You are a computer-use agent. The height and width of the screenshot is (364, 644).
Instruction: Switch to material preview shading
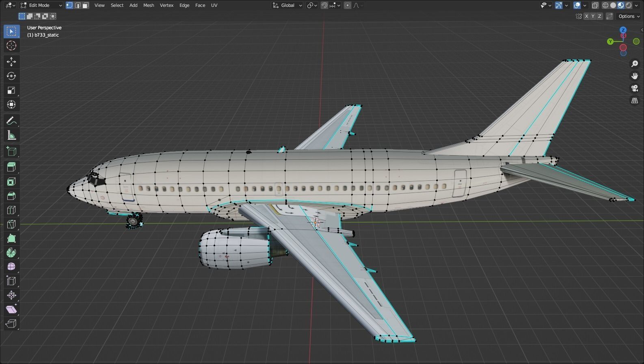coord(621,5)
